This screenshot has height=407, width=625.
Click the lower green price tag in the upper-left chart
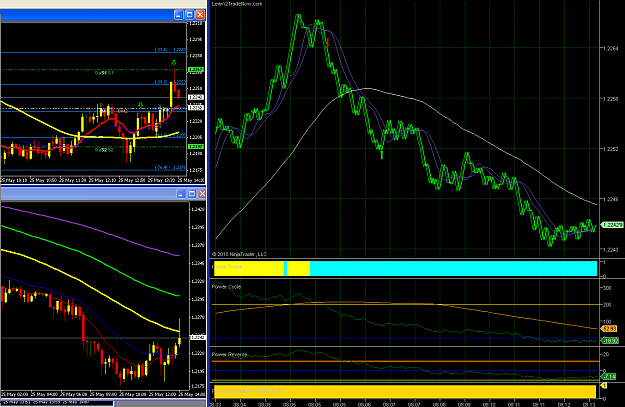pyautogui.click(x=196, y=147)
